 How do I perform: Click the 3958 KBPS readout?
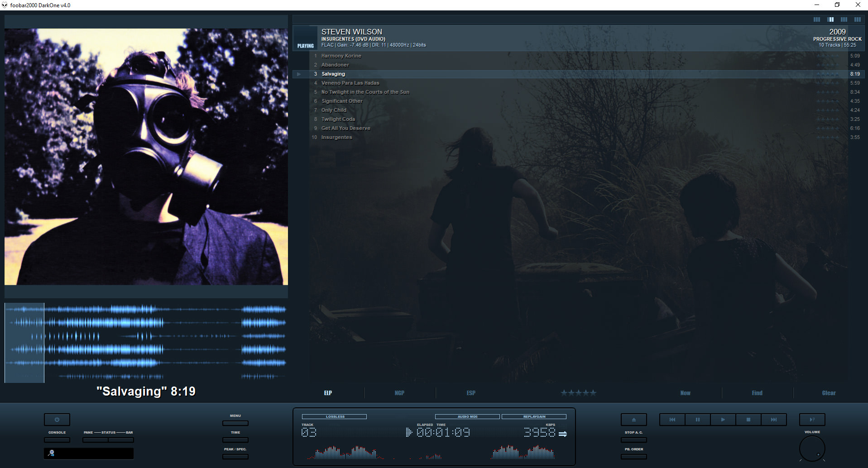point(539,433)
